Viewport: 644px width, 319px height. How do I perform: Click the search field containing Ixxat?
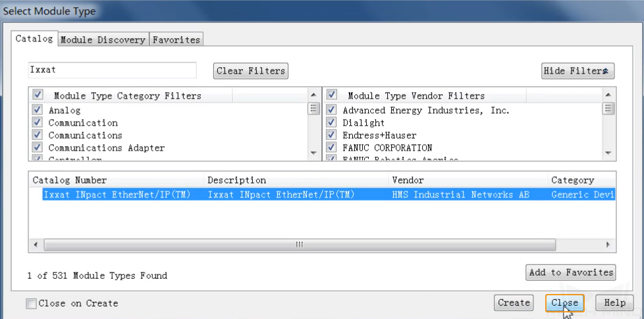(112, 70)
